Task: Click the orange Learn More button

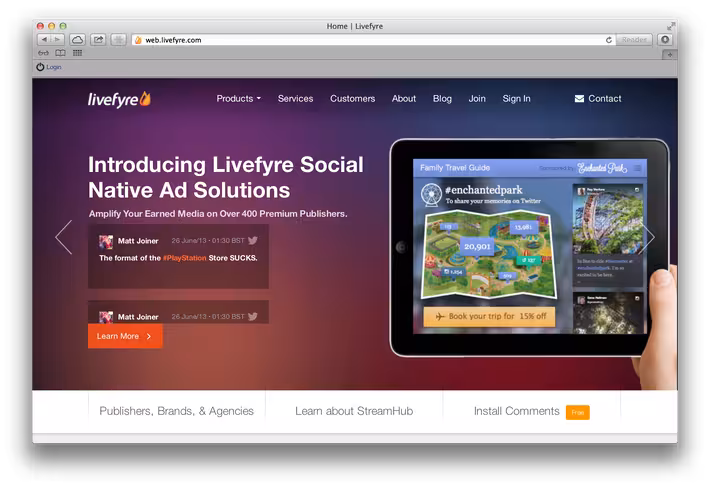Action: tap(125, 336)
